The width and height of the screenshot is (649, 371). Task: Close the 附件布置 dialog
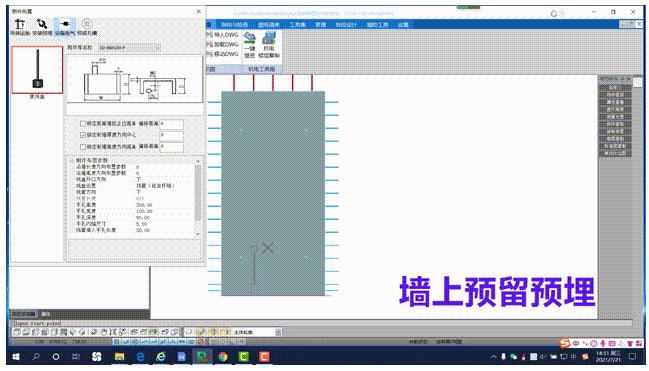[199, 11]
